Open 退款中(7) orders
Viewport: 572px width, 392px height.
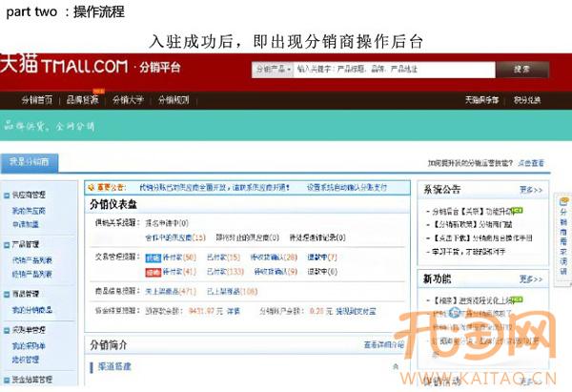point(322,258)
